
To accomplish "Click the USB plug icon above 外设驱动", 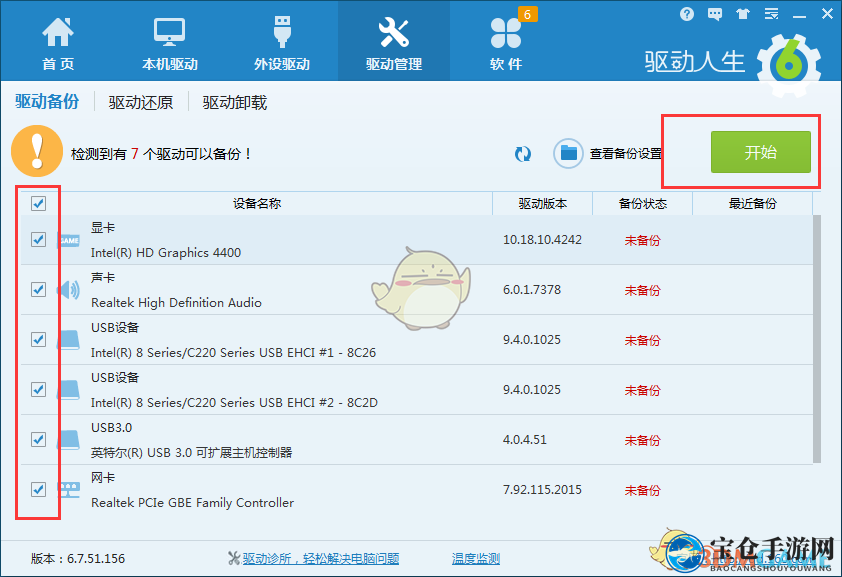I will 282,31.
